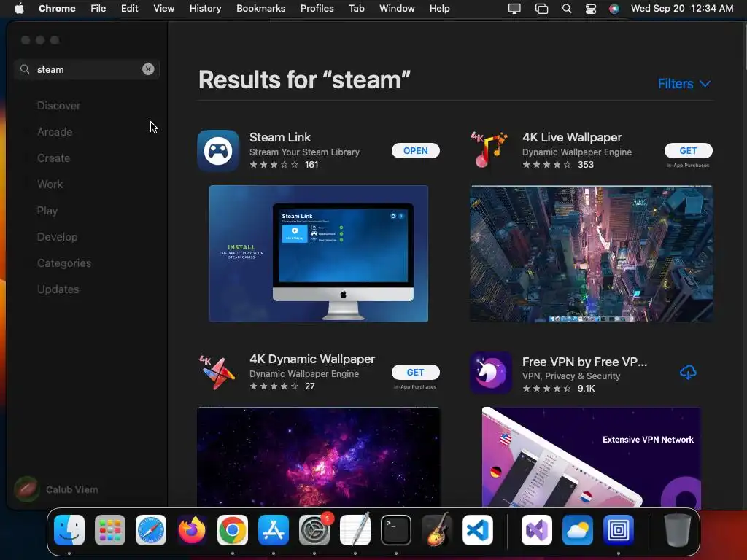Open App Store icon in the Dock
The height and width of the screenshot is (560, 747).
coord(274,529)
